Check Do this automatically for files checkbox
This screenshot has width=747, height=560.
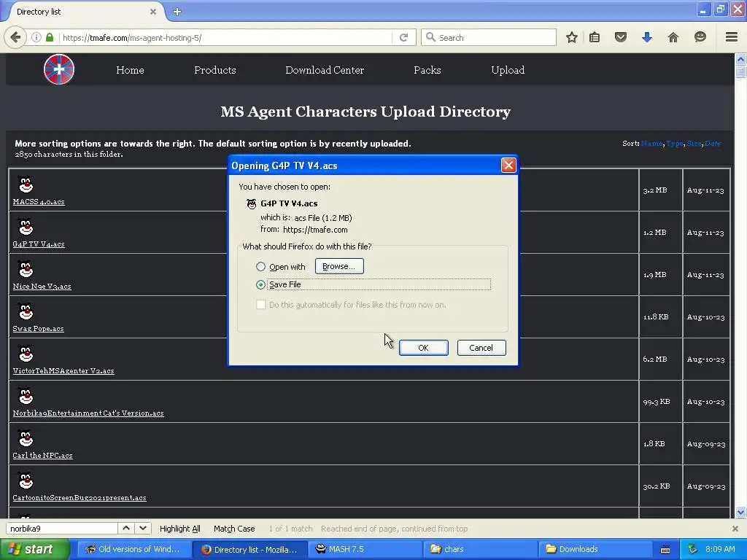[x=260, y=304]
